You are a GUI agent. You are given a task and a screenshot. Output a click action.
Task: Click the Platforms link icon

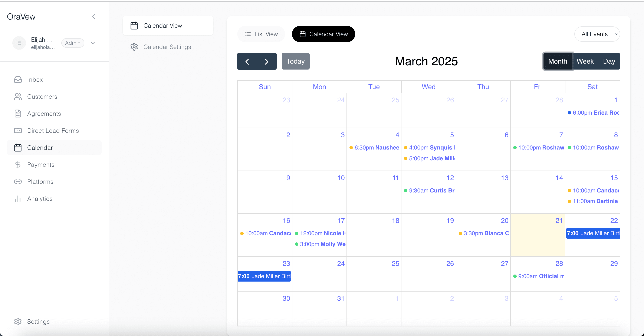pyautogui.click(x=18, y=181)
